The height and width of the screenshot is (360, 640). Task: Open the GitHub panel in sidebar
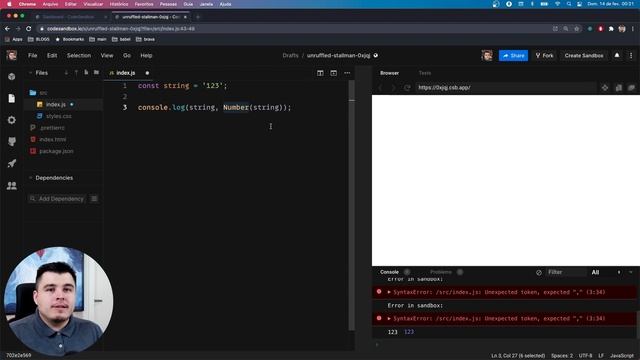point(11,142)
